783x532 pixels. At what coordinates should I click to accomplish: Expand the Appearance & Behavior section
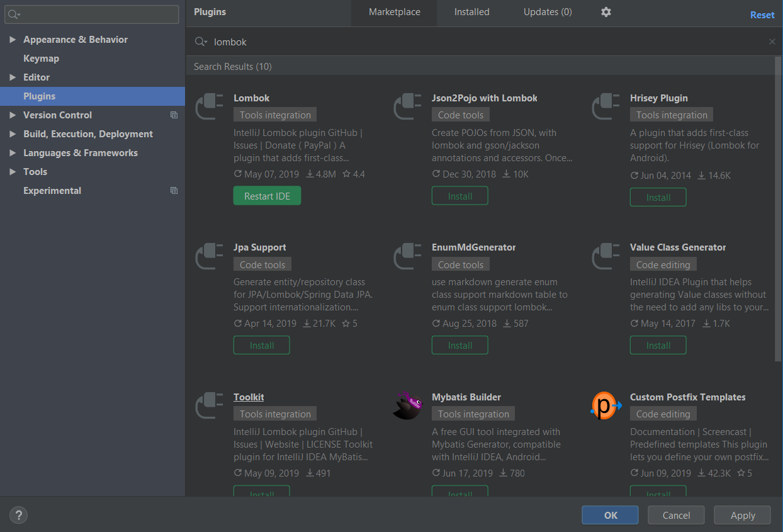[x=13, y=40]
